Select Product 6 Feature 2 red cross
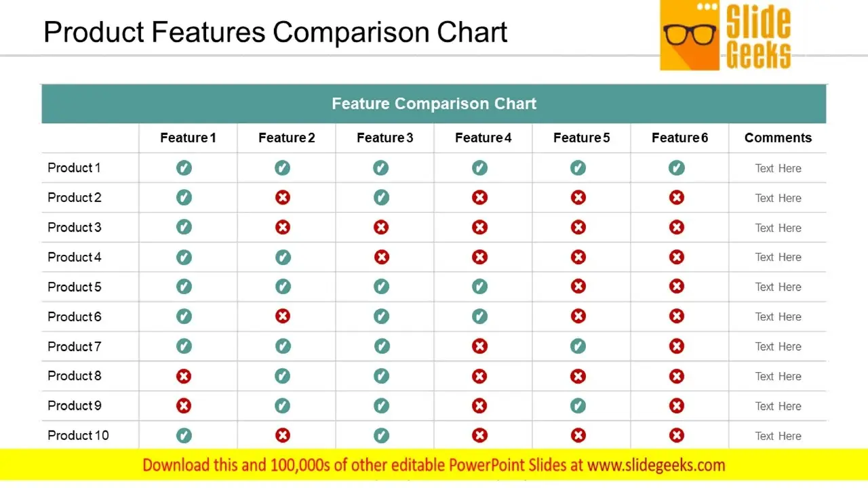The width and height of the screenshot is (868, 488). pyautogui.click(x=283, y=317)
